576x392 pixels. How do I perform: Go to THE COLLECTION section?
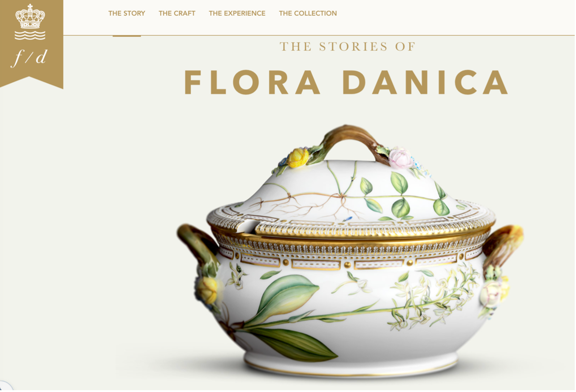click(308, 13)
